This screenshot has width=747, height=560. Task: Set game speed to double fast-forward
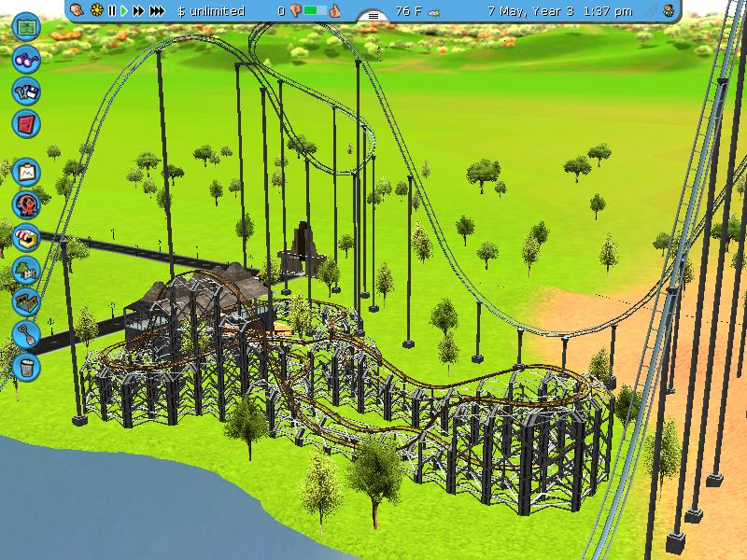139,11
